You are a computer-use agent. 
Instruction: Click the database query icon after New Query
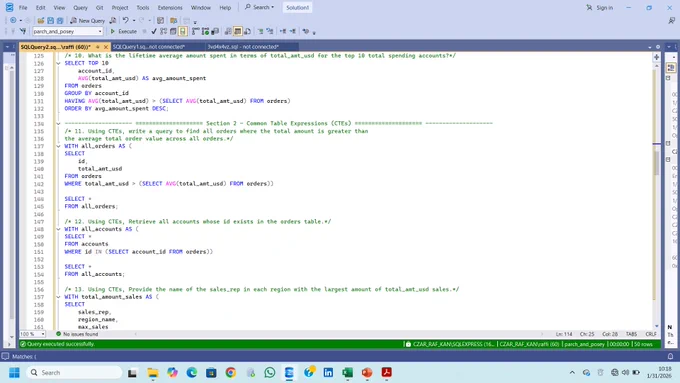click(x=113, y=20)
